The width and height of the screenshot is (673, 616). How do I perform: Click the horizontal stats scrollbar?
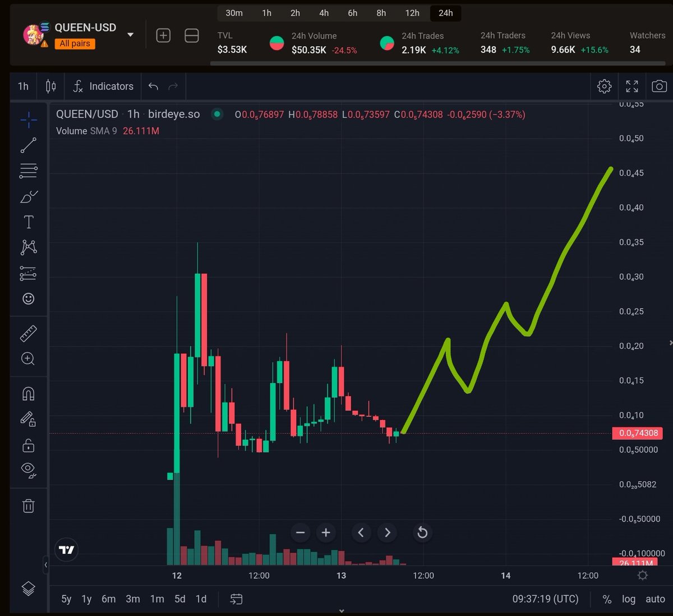[437, 63]
